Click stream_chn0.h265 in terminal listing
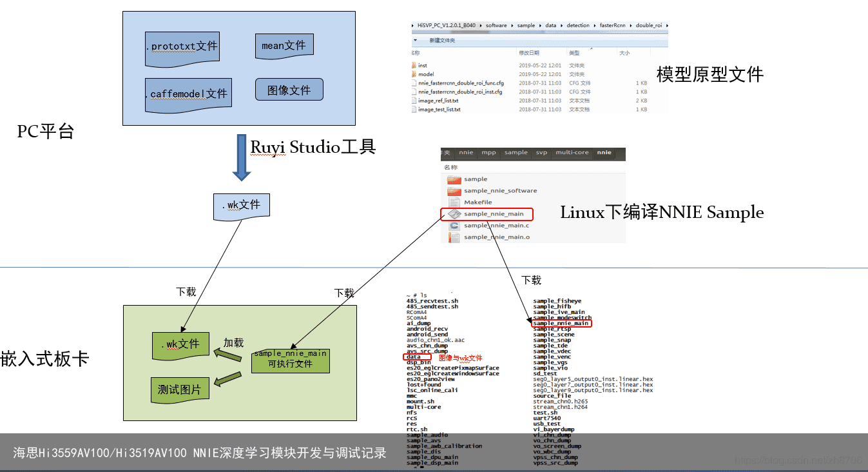868x472 pixels. coord(561,401)
